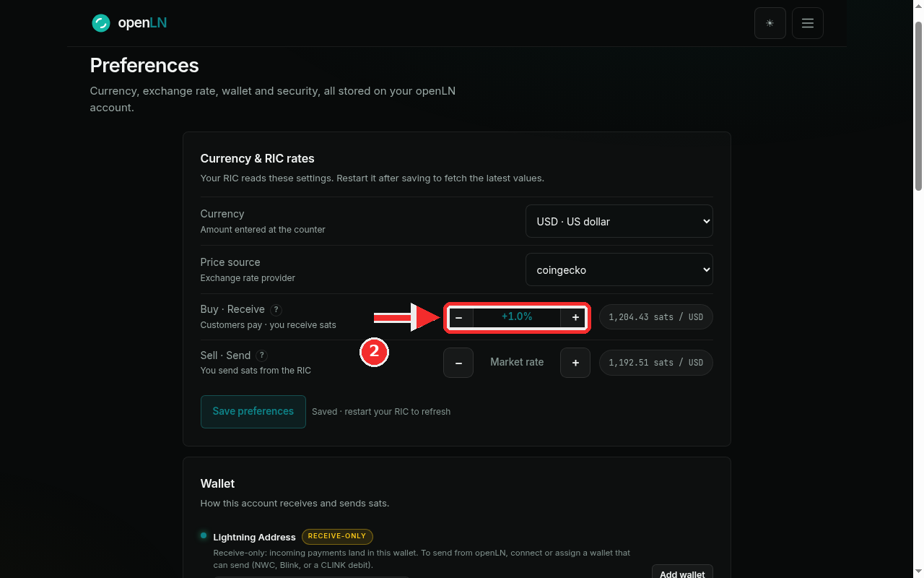Open the Currency dropdown

[619, 222]
